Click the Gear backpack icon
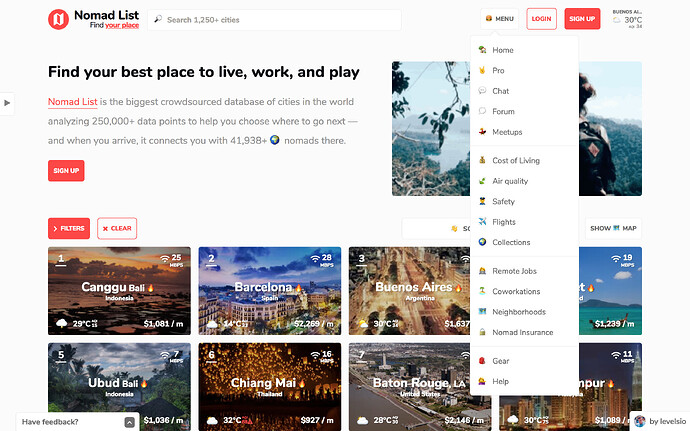Viewport: 690px width, 431px height. pos(482,361)
